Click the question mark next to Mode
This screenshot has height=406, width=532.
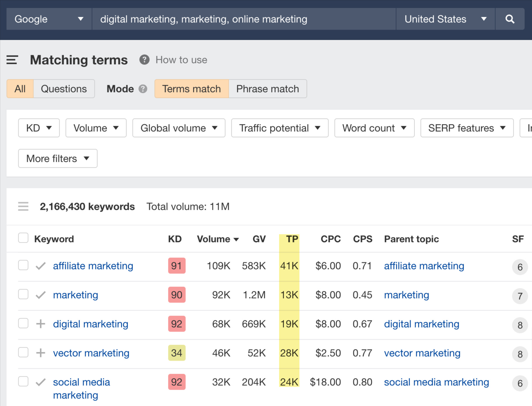click(142, 89)
